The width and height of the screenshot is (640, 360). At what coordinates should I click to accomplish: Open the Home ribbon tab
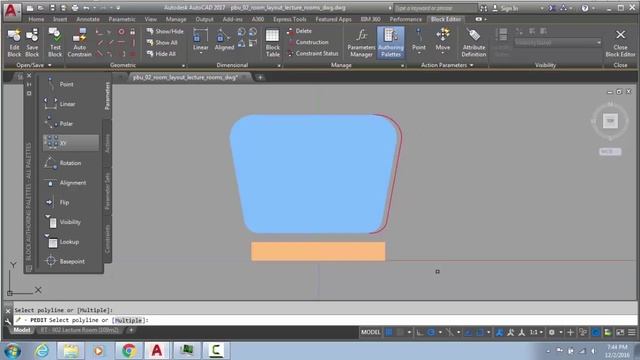point(36,19)
